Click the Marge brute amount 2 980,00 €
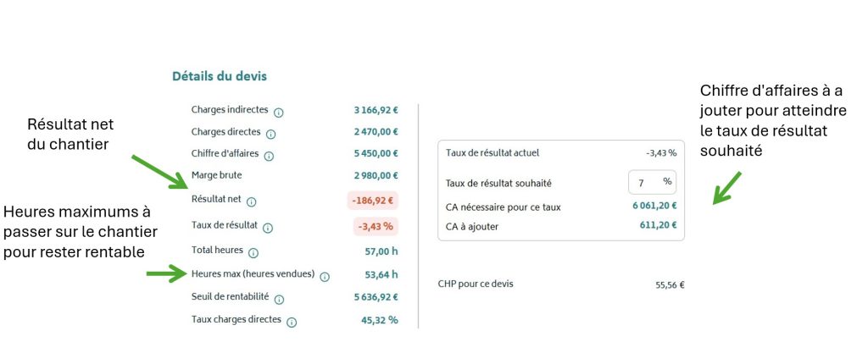This screenshot has width=868, height=353. tap(376, 176)
